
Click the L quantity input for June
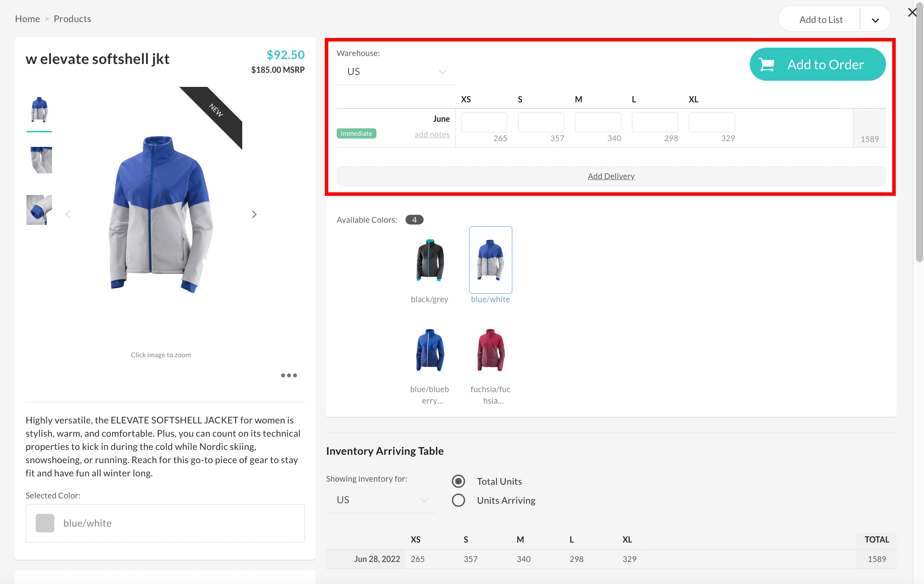click(x=655, y=122)
